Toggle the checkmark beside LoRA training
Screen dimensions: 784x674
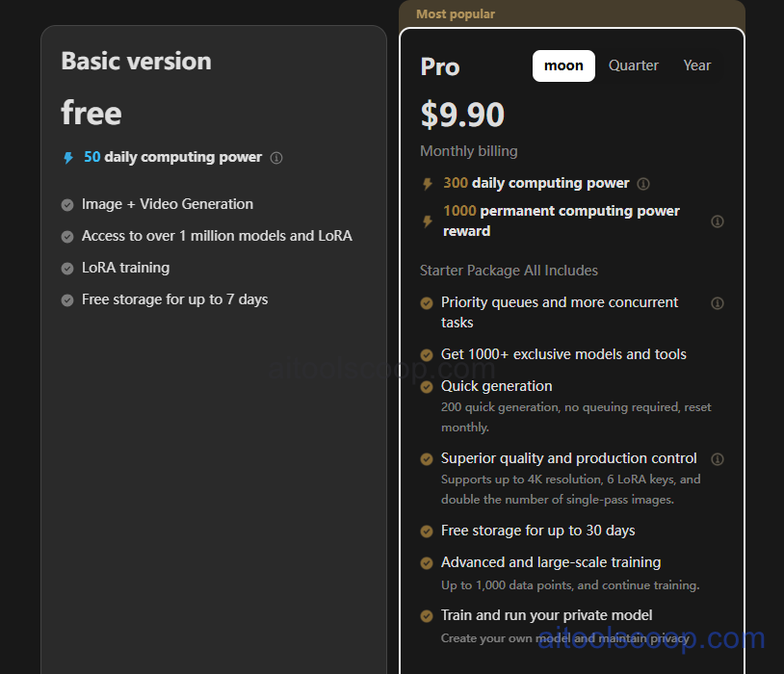click(x=66, y=268)
